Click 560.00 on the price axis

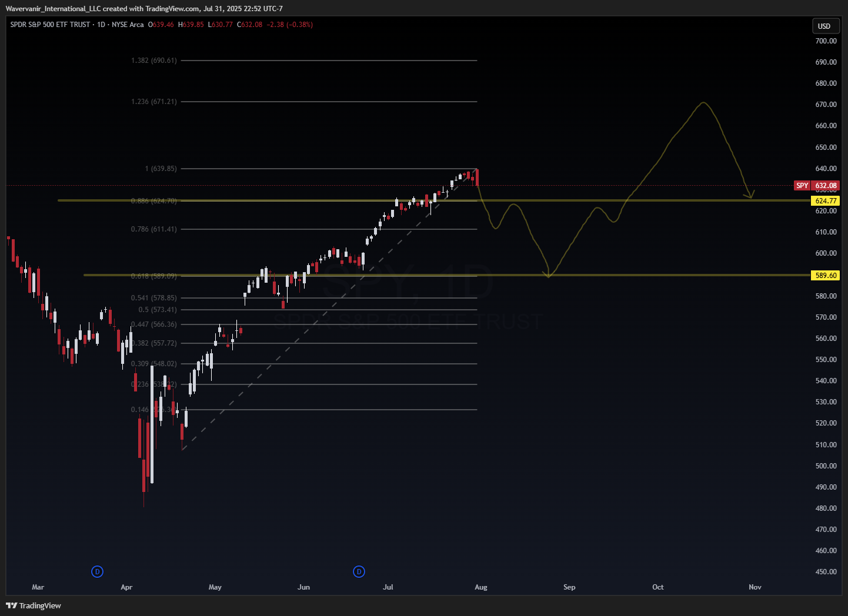(x=826, y=339)
